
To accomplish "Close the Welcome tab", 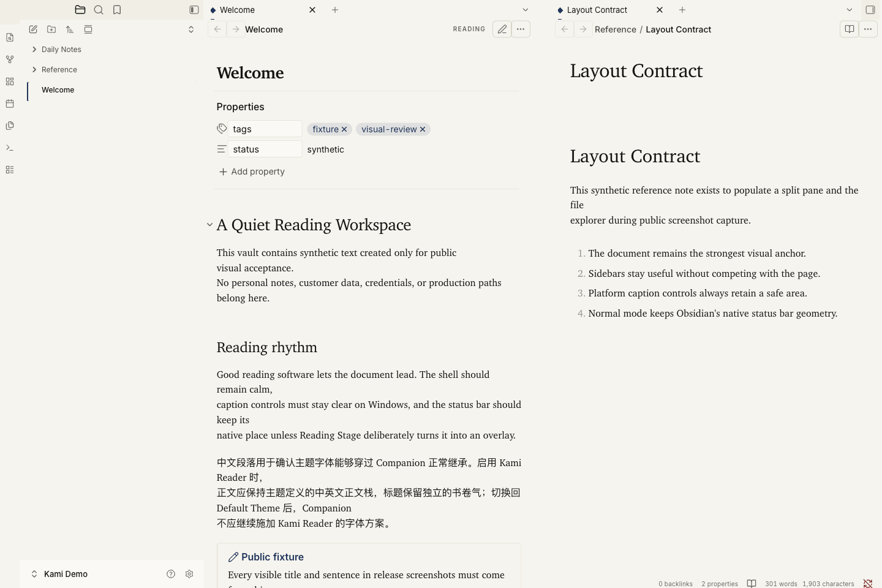I will [x=312, y=10].
